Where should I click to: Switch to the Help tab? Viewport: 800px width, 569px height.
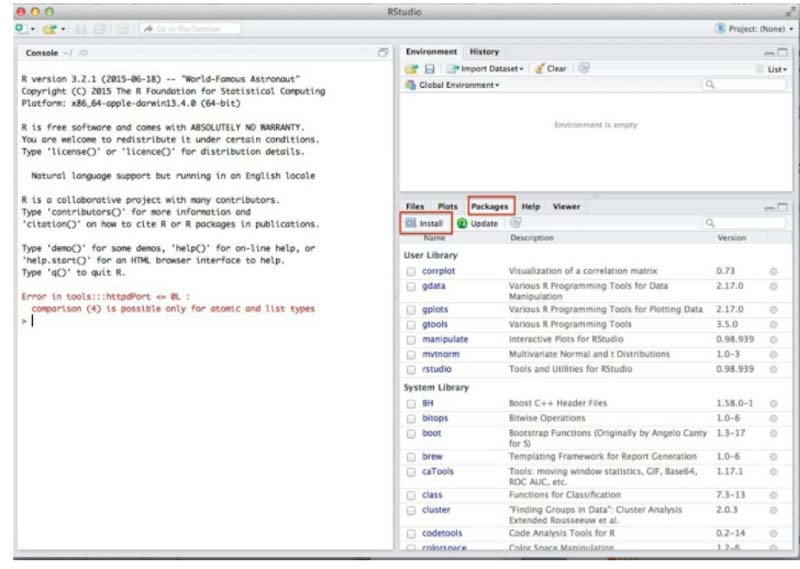click(531, 207)
